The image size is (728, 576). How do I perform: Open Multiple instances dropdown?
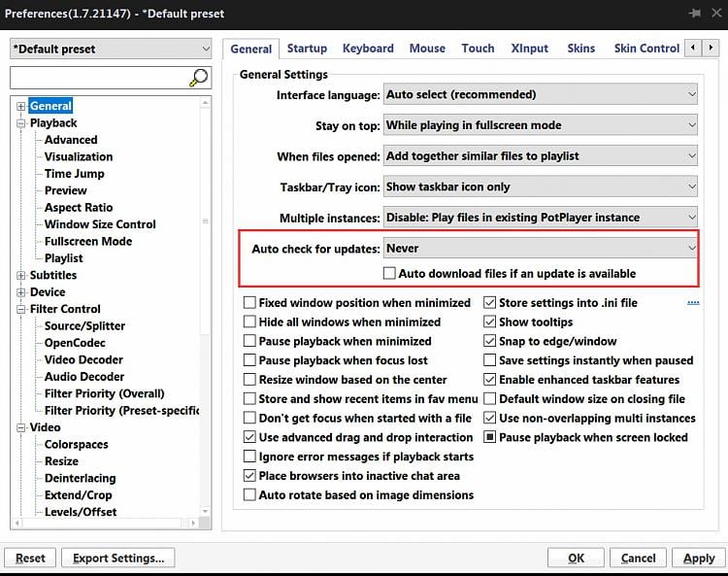coord(541,218)
